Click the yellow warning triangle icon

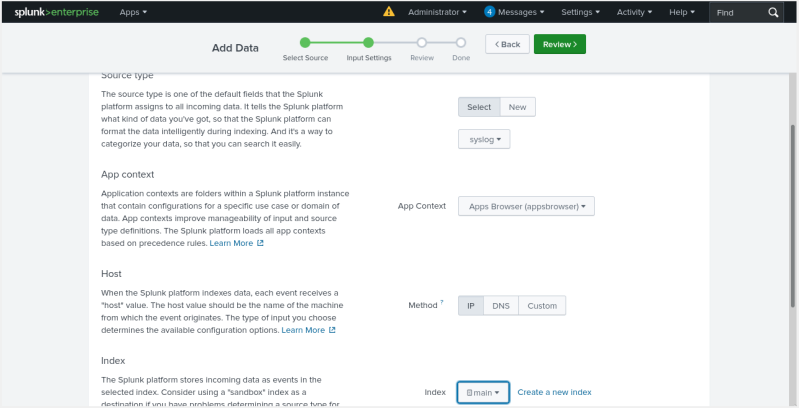pos(389,12)
